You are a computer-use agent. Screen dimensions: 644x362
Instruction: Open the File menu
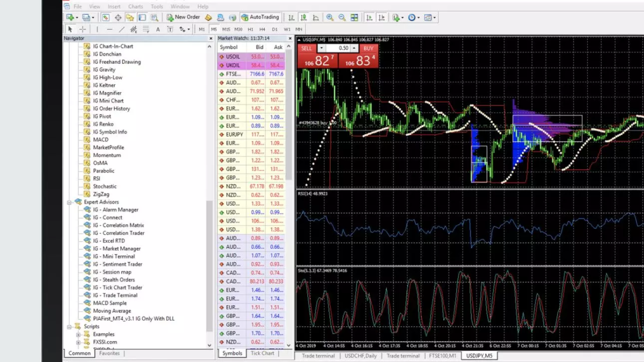[78, 6]
